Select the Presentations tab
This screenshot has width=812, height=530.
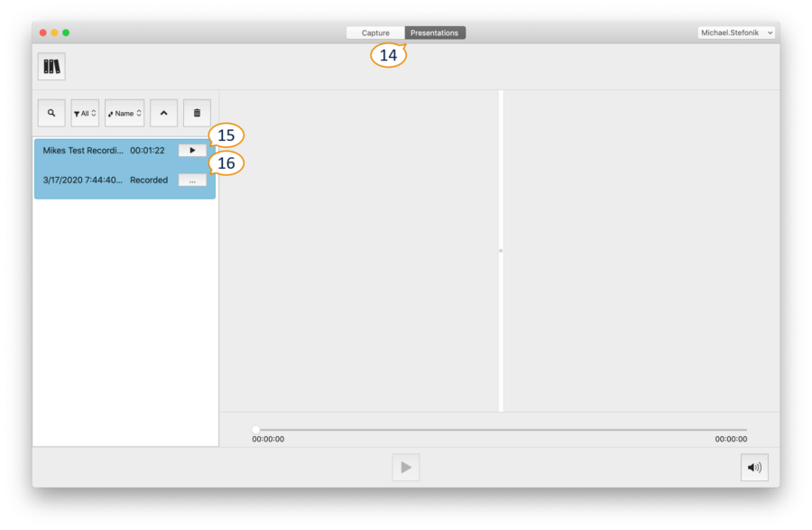click(435, 33)
